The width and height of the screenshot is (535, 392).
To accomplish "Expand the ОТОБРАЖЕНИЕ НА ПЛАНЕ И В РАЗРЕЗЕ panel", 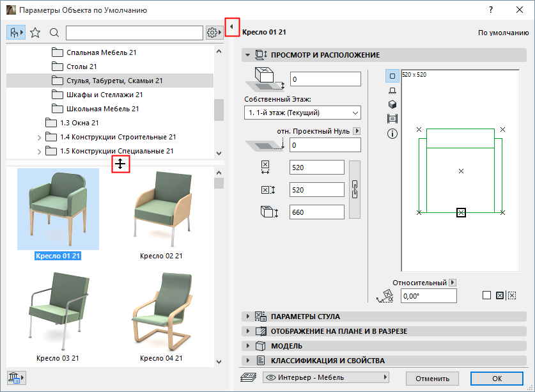I will (248, 331).
